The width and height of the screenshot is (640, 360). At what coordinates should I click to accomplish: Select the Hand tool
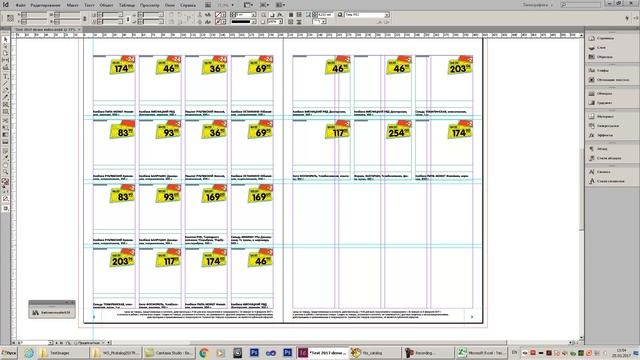pos(5,165)
